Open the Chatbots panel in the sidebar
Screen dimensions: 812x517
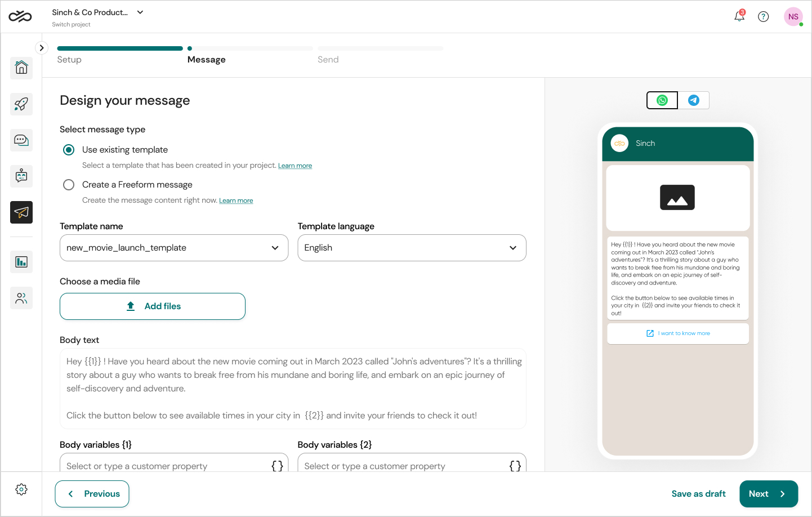point(21,176)
